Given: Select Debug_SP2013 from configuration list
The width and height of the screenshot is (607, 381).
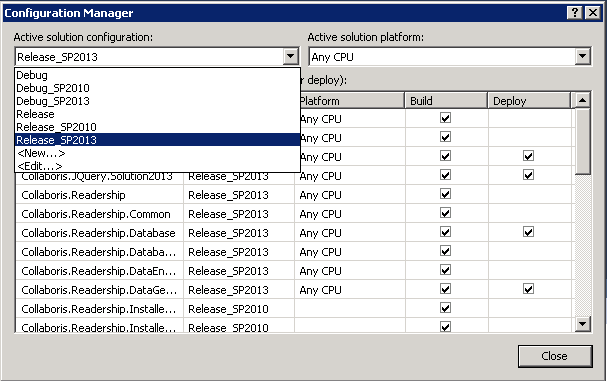Looking at the screenshot, I should coord(157,101).
